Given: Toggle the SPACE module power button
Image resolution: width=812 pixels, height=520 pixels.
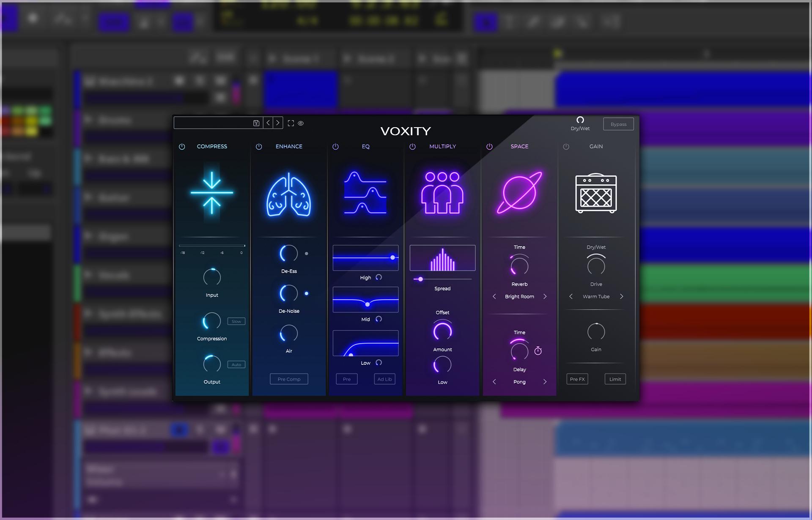Looking at the screenshot, I should click(489, 147).
